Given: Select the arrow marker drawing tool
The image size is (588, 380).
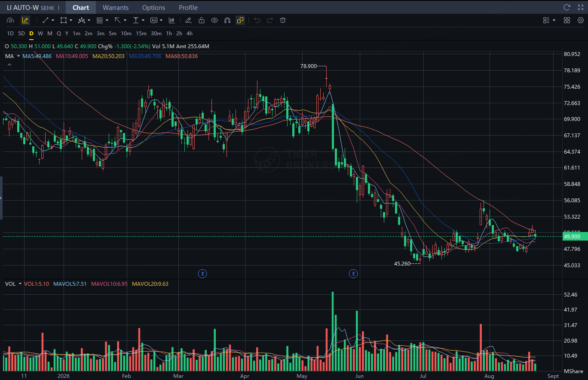Looking at the screenshot, I should pos(117,20).
